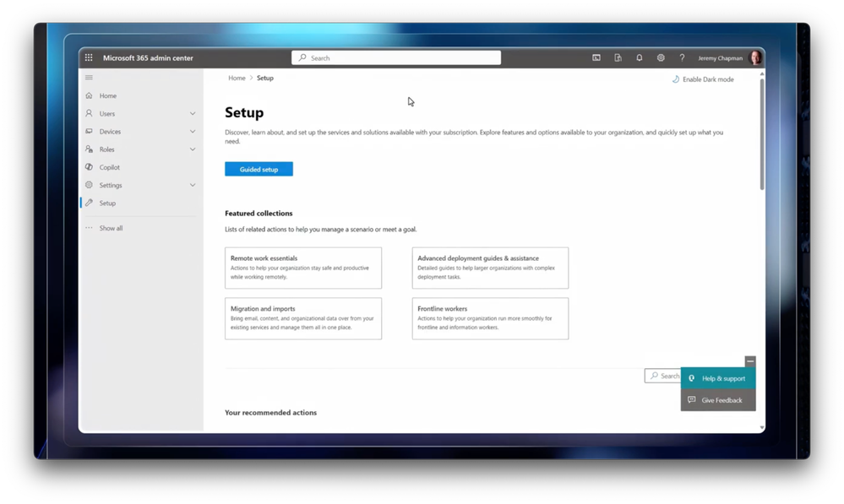This screenshot has width=844, height=504.
Task: Click the Home breadcrumb link
Action: [x=237, y=78]
